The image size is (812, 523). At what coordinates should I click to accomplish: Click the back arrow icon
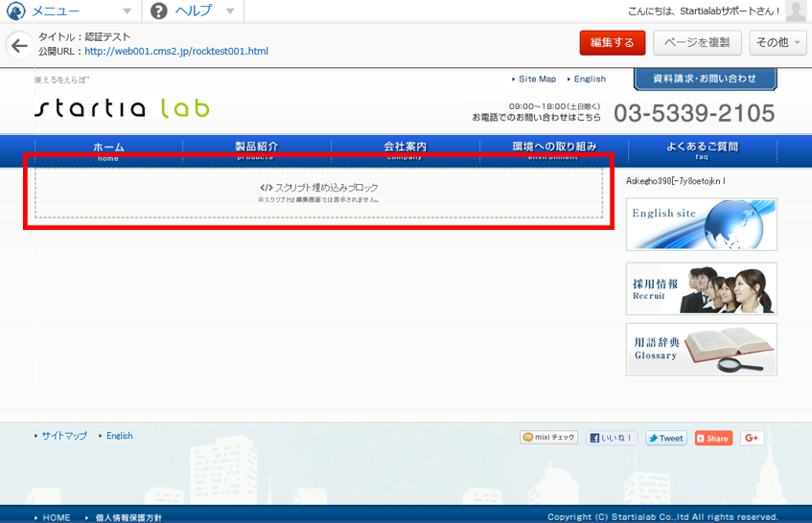coord(19,46)
